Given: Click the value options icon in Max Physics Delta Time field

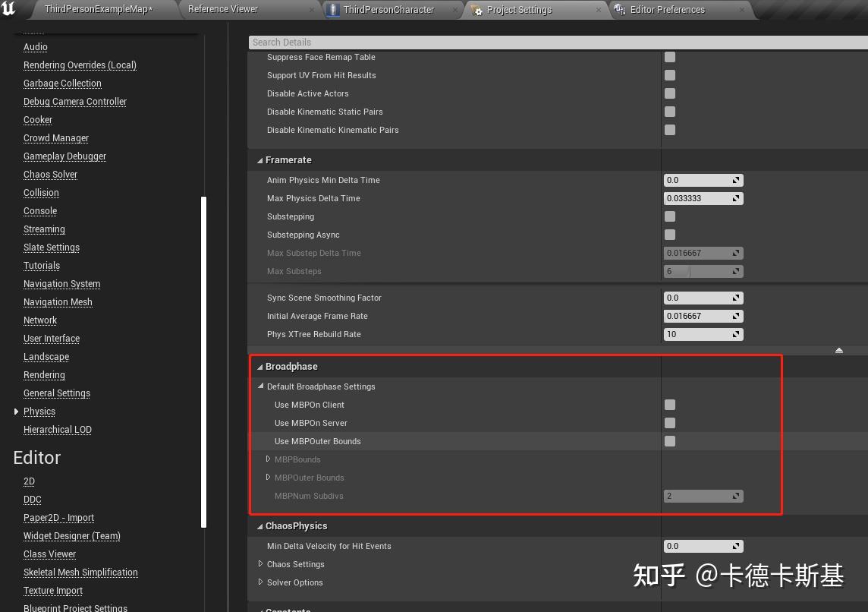Looking at the screenshot, I should tap(736, 198).
